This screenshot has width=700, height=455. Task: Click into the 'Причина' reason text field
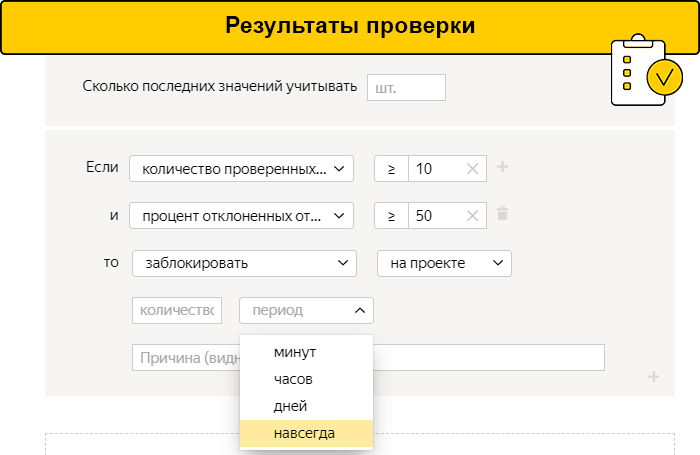[x=184, y=358]
